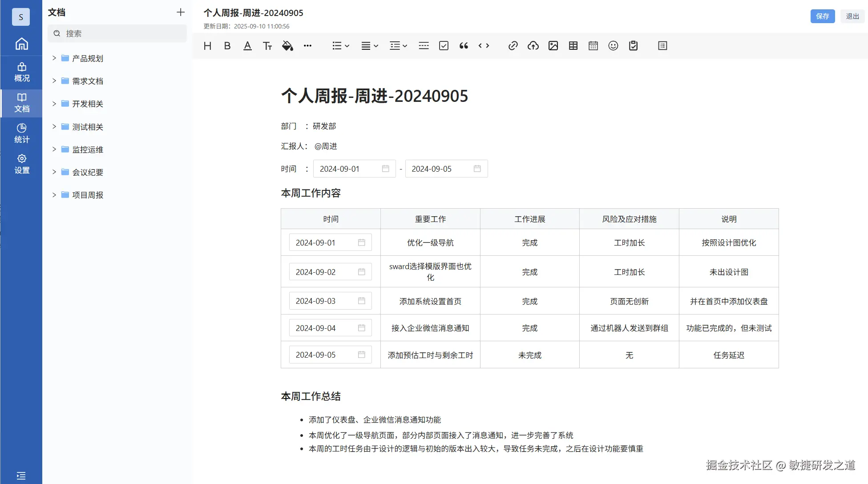
Task: Insert an image into the document
Action: coord(553,46)
